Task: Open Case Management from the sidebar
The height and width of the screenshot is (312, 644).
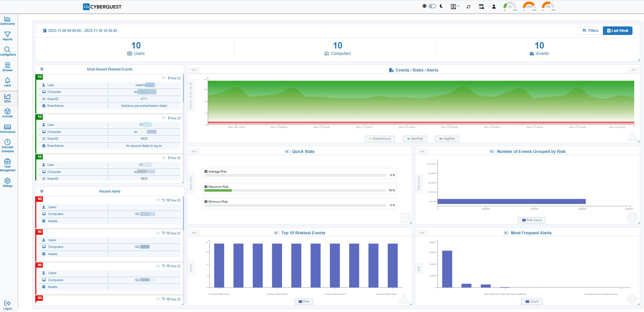Action: coord(7,163)
